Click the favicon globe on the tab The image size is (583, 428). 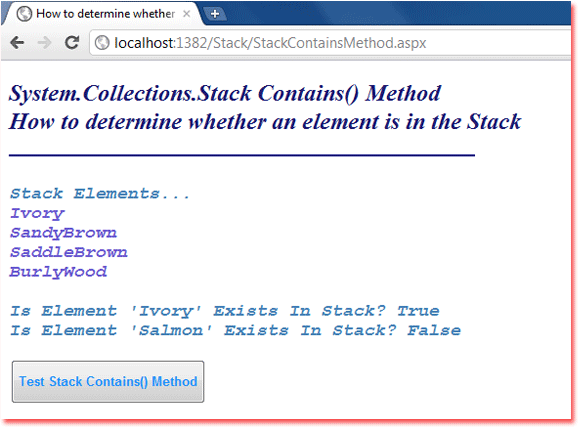tap(24, 14)
